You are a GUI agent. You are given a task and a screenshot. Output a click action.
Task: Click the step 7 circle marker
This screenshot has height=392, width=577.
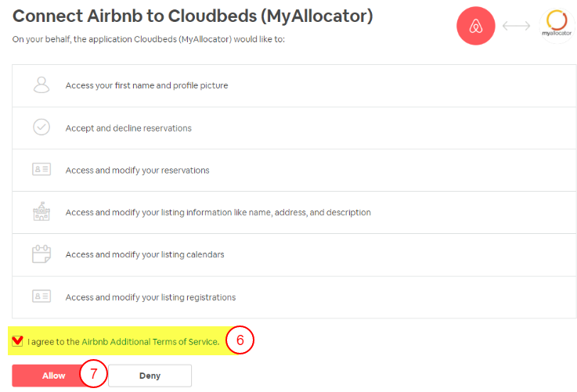pyautogui.click(x=94, y=374)
